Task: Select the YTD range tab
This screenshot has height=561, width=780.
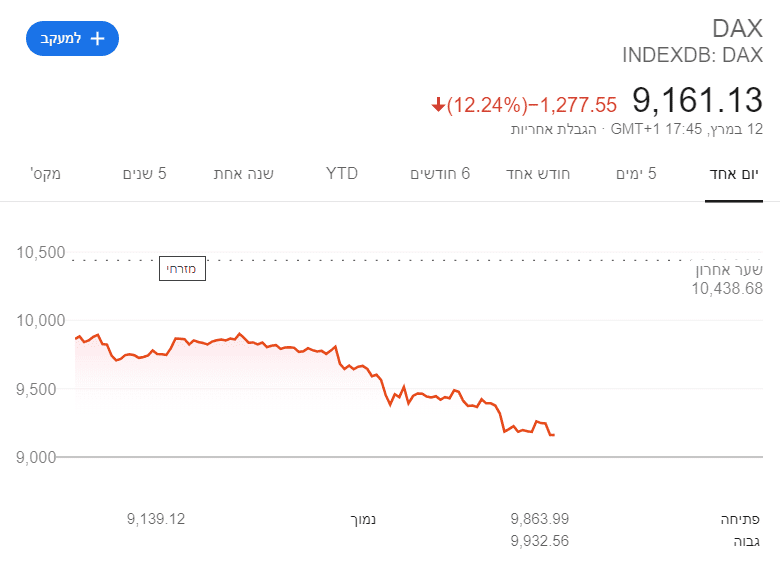Action: click(342, 174)
